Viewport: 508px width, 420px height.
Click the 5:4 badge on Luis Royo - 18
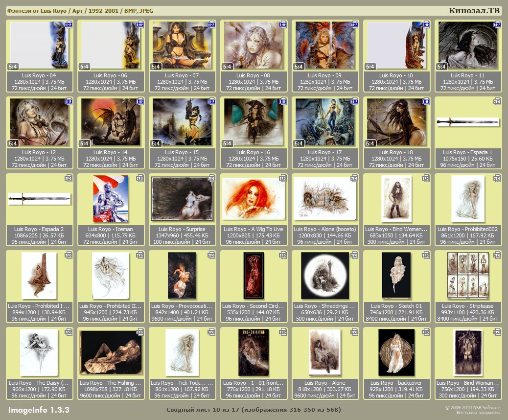point(370,143)
